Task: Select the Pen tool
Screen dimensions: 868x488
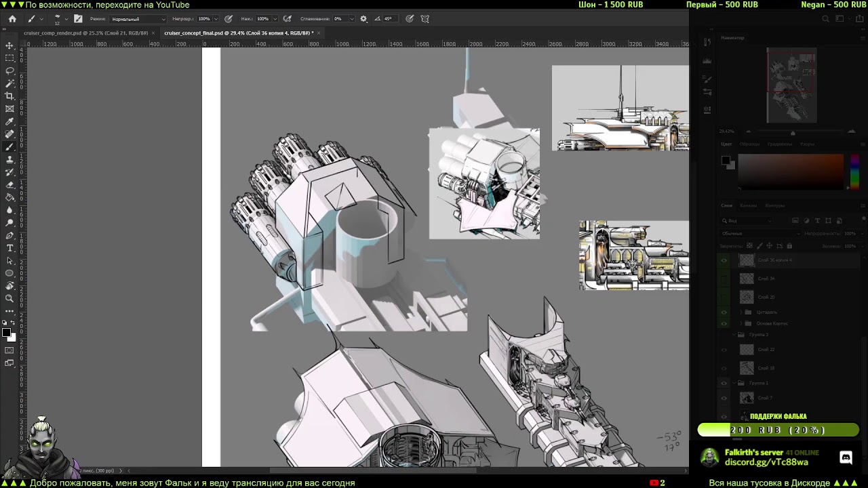Action: 9,236
